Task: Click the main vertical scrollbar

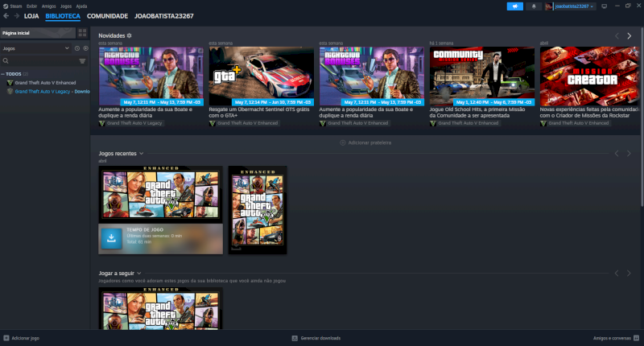Action: click(x=642, y=117)
